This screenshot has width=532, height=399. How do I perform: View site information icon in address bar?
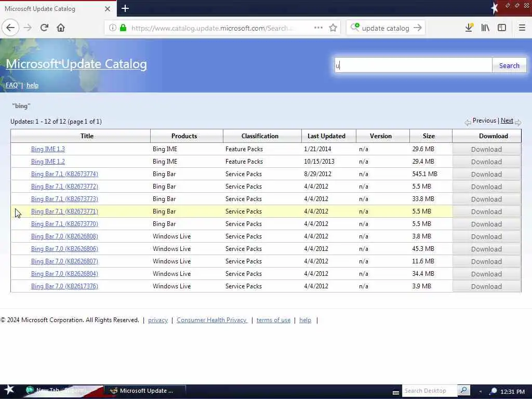click(112, 28)
